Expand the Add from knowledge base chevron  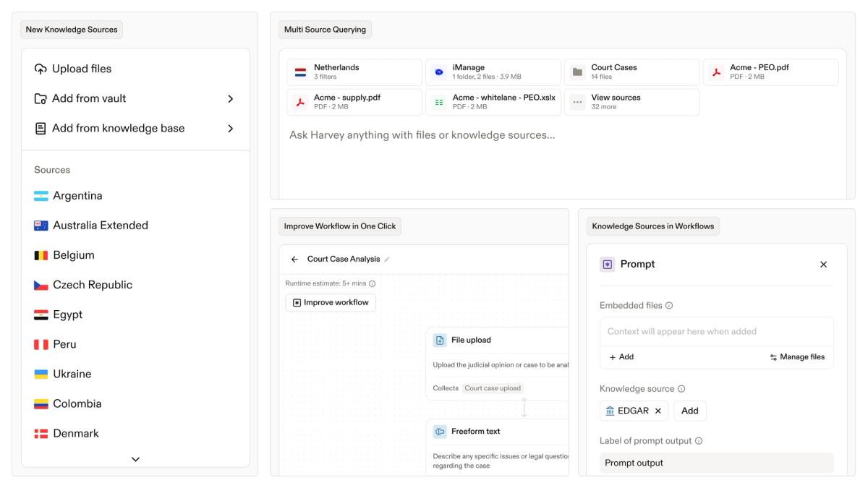[231, 128]
